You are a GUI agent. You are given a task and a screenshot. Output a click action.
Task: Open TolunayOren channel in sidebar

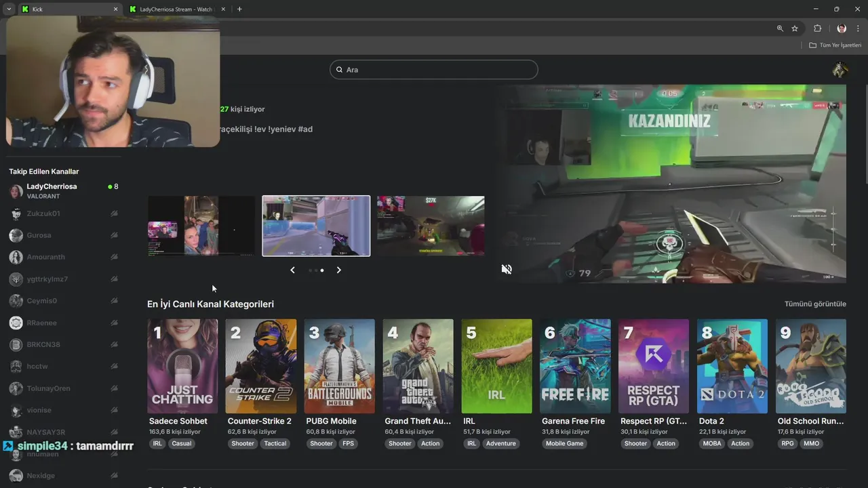click(x=64, y=388)
